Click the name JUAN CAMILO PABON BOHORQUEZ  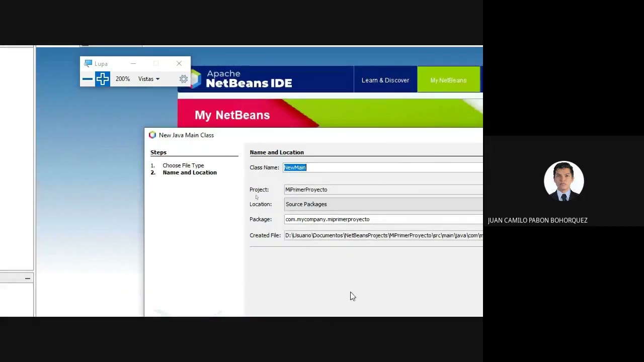click(x=537, y=220)
